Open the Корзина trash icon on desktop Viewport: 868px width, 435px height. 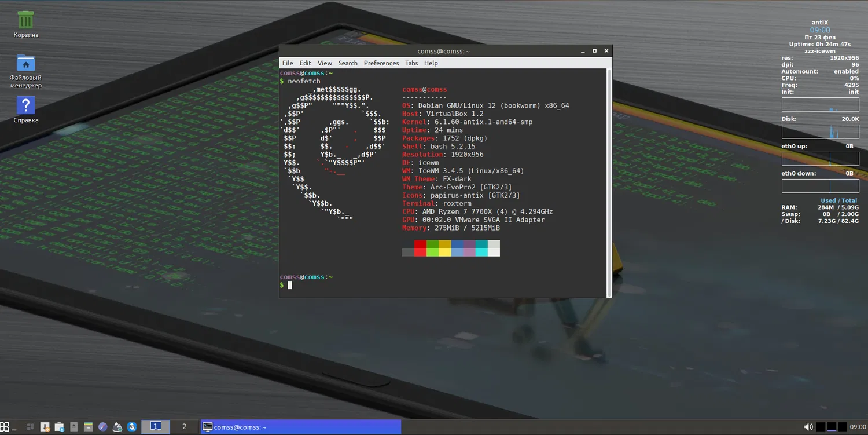click(25, 20)
